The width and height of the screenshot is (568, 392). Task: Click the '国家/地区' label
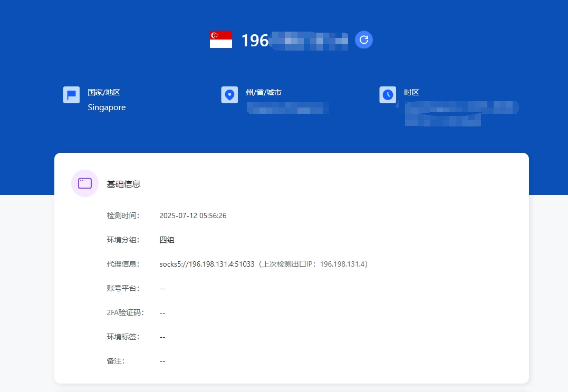104,92
